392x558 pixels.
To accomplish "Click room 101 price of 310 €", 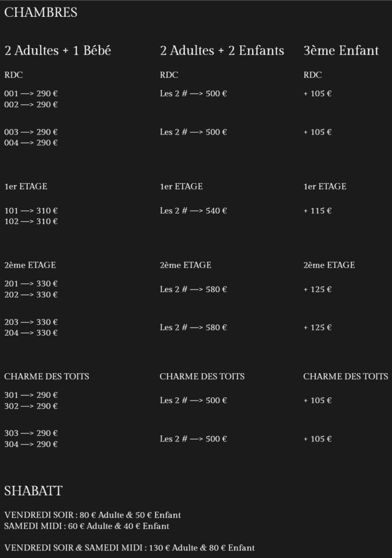I will [x=31, y=211].
